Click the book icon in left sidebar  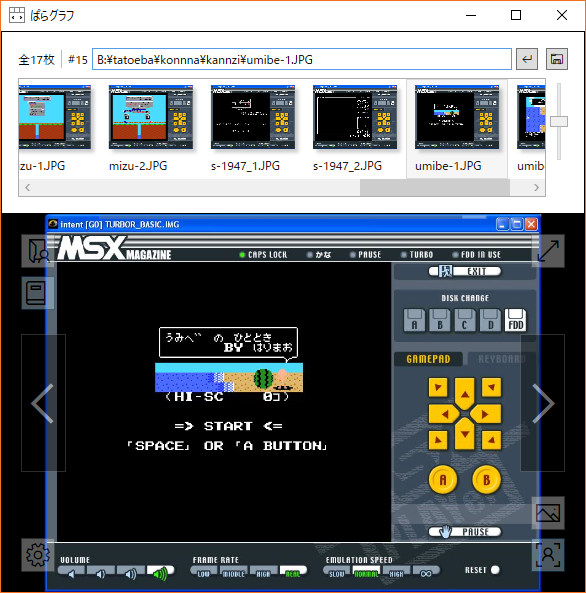(x=37, y=293)
